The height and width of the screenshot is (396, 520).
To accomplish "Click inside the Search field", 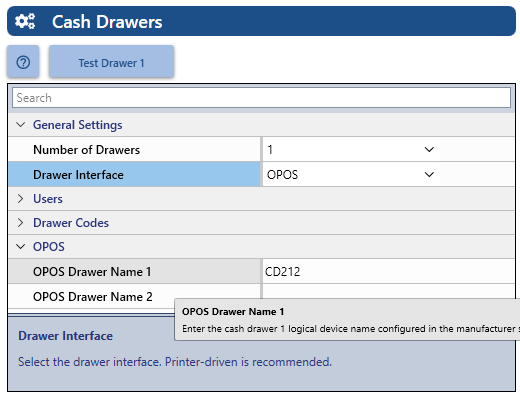I will 261,98.
